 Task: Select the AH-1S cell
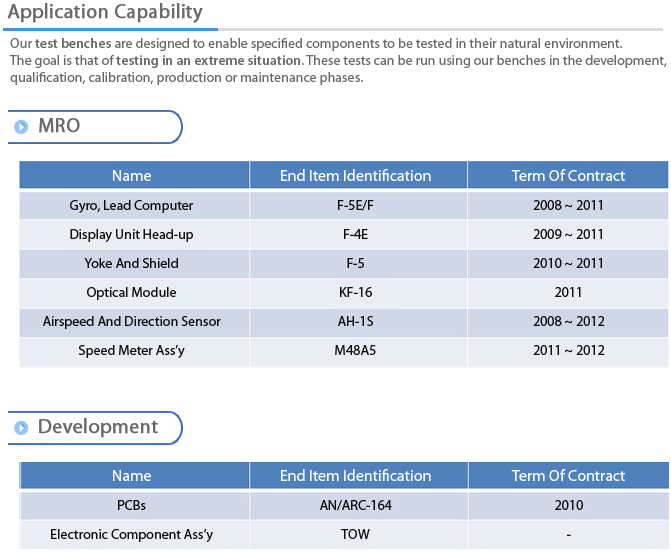358,322
